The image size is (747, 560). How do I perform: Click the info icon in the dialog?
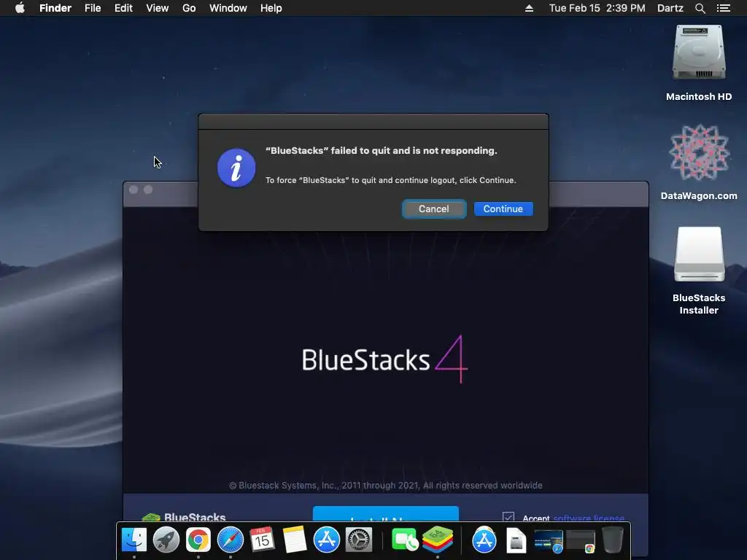tap(236, 168)
